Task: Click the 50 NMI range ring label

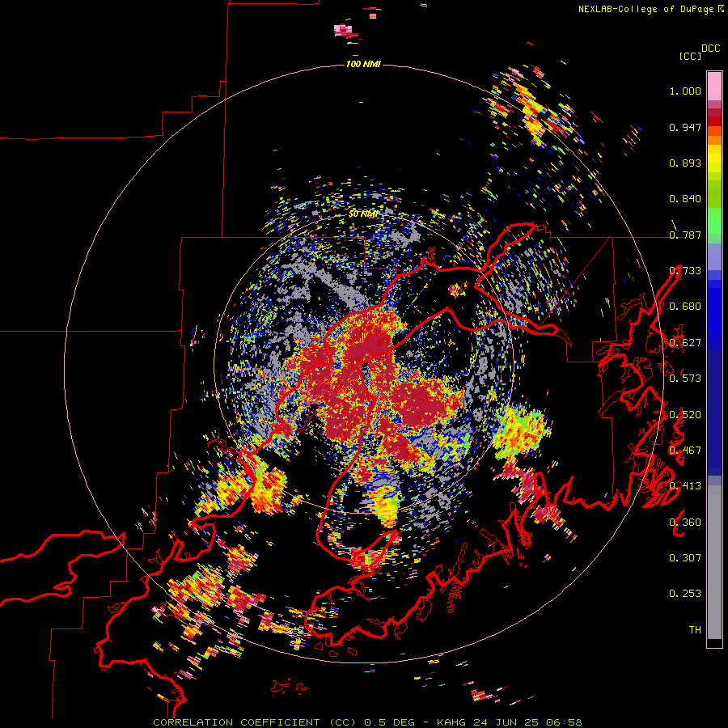Action: coord(362,214)
